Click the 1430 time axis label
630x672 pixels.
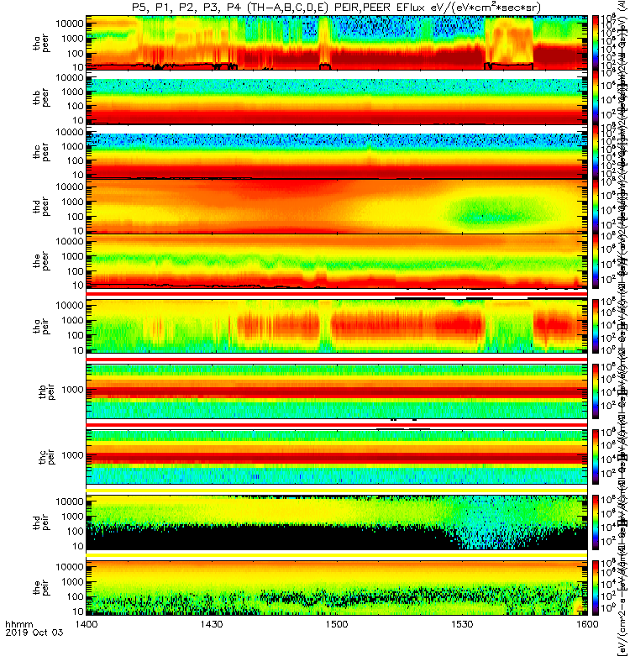coord(212,624)
